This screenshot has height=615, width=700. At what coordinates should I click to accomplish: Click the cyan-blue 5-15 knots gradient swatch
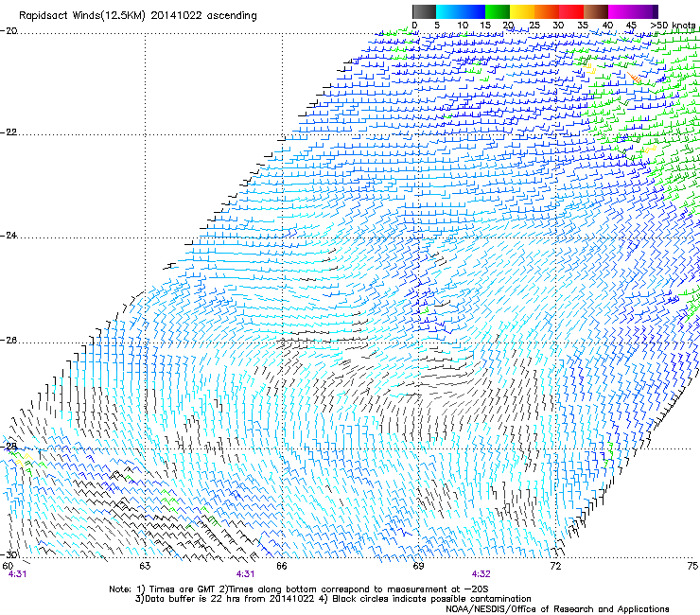click(461, 11)
